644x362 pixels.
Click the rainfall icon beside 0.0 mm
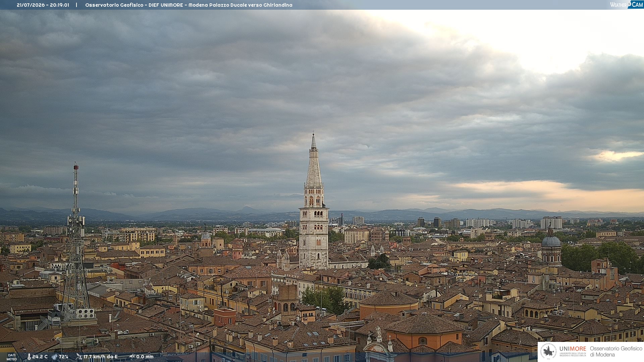point(132,357)
